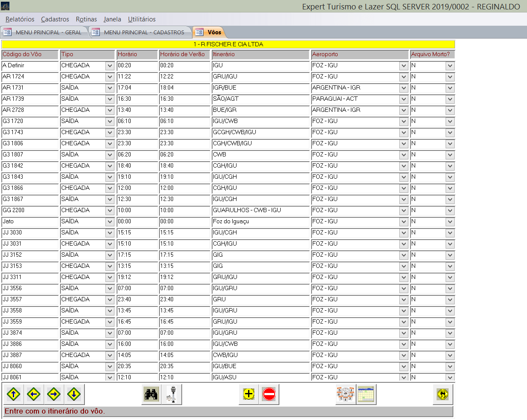The height and width of the screenshot is (420, 527).
Task: Open the Aeroporto dropdown for flight AR 1739
Action: click(x=403, y=99)
